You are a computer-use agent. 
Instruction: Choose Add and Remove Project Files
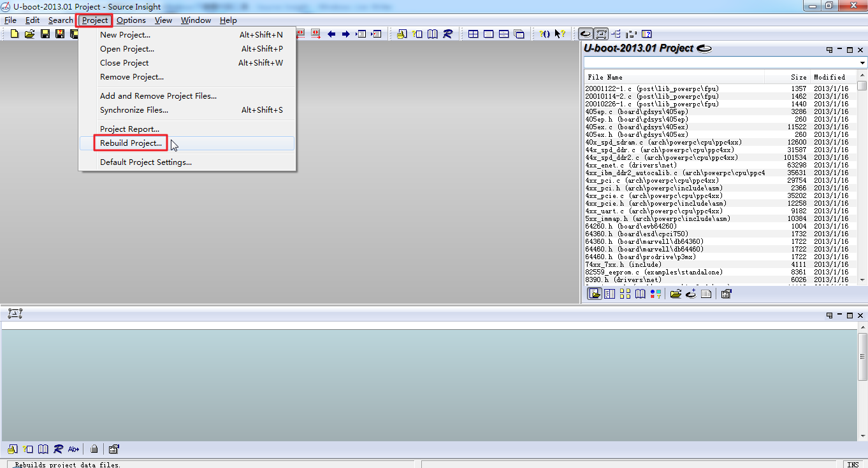pyautogui.click(x=187, y=96)
